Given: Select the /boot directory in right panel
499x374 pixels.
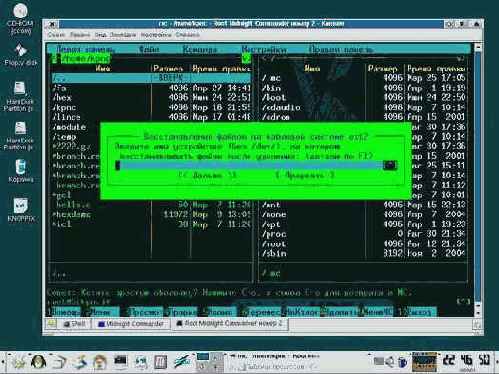Looking at the screenshot, I should (363, 98).
